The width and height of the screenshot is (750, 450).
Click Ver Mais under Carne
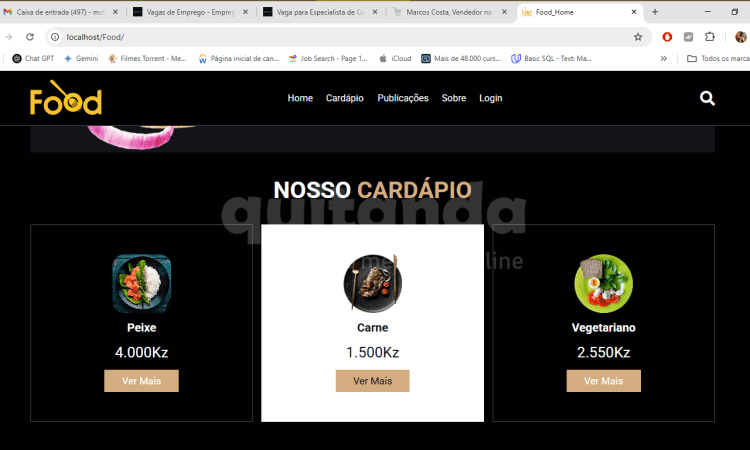point(373,381)
